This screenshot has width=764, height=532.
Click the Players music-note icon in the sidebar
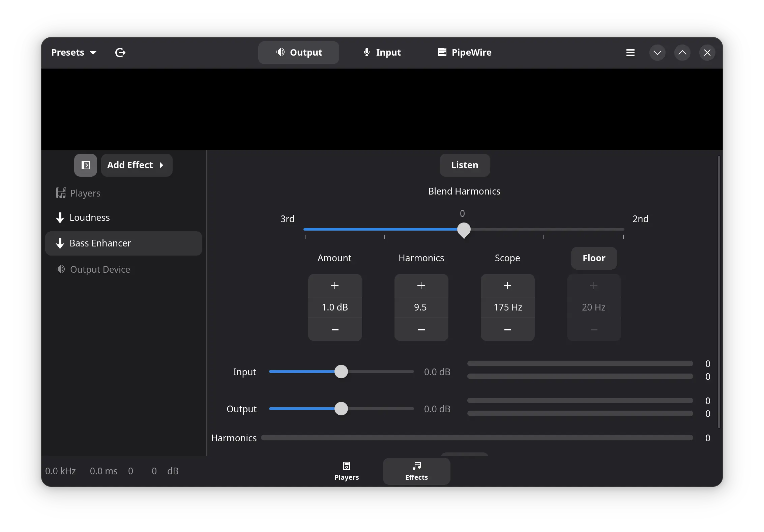click(x=60, y=193)
